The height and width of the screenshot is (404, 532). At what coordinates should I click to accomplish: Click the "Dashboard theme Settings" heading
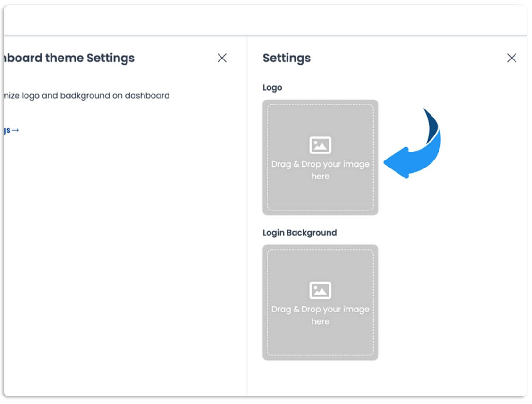click(71, 58)
